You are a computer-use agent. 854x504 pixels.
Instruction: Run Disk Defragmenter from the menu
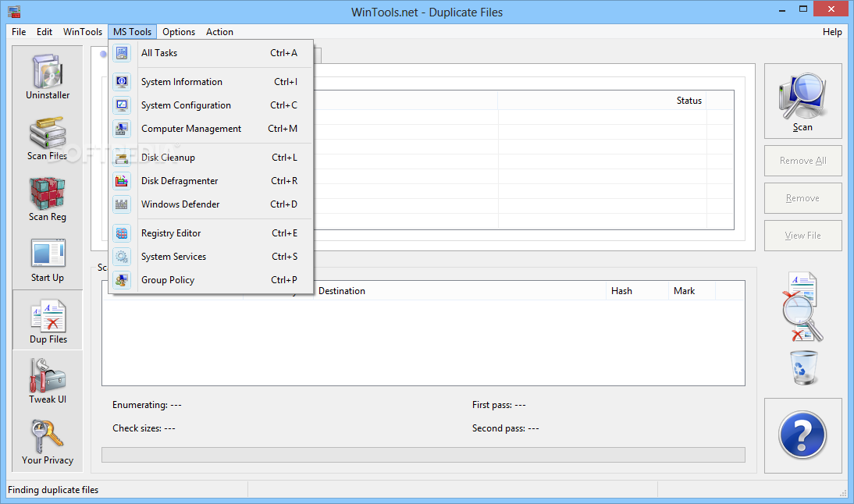(x=212, y=181)
